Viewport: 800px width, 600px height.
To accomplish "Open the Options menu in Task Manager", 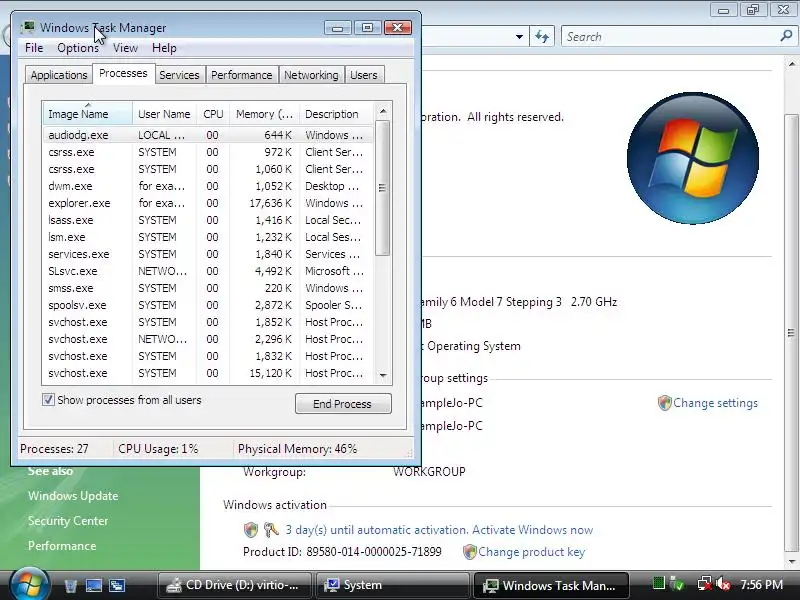I will click(78, 48).
